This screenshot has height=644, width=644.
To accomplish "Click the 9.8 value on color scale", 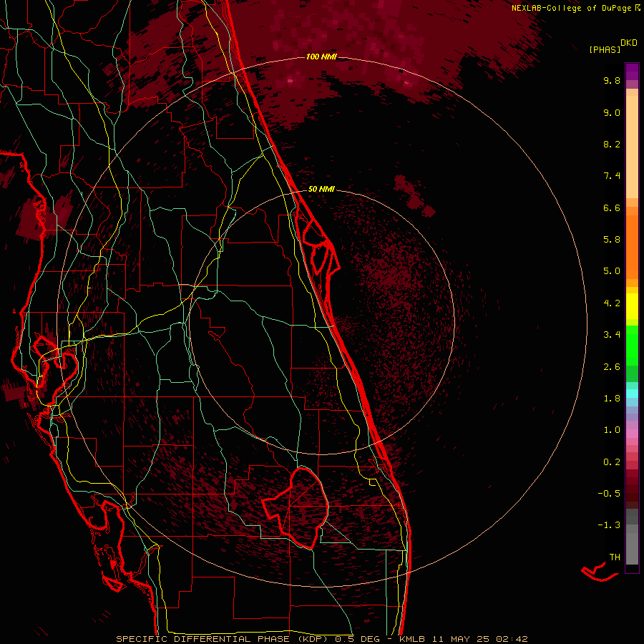I will [612, 80].
